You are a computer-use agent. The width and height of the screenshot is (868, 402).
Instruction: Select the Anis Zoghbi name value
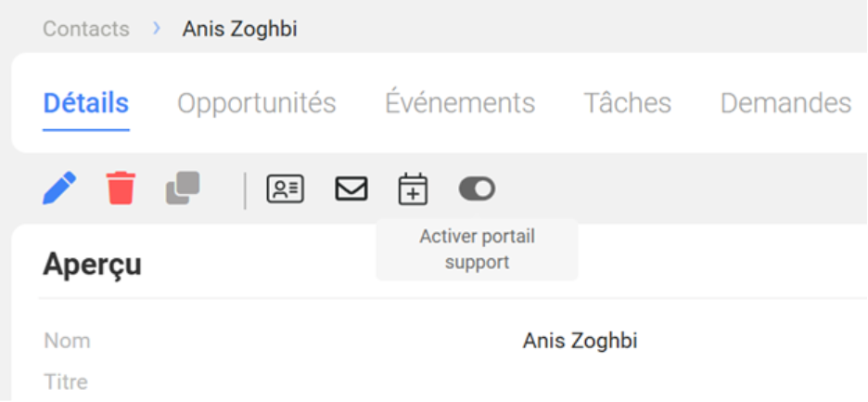pos(580,341)
